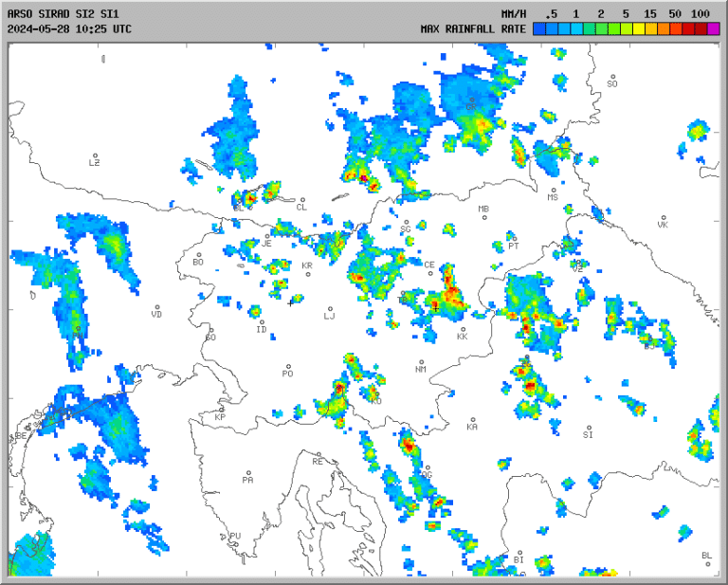
Task: Click the yellow rainfall legend swatch
Action: [639, 28]
